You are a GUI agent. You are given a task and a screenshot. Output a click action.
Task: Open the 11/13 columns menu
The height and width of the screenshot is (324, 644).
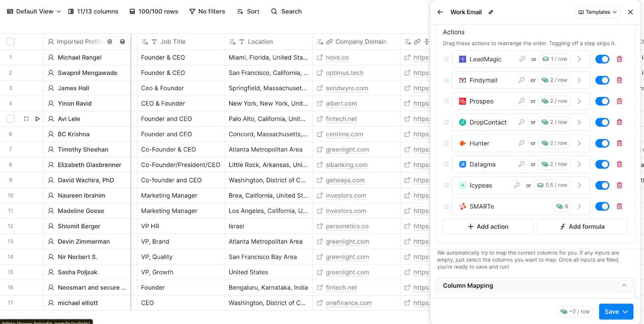coord(93,11)
